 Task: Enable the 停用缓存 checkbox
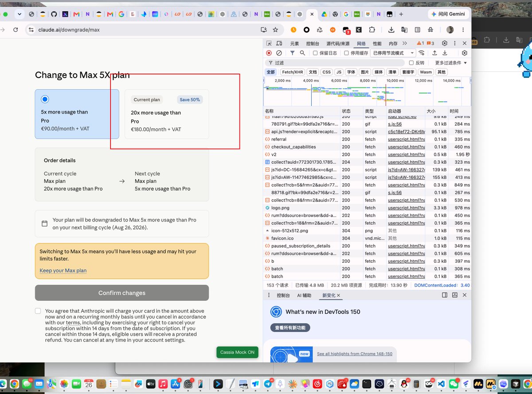[347, 53]
